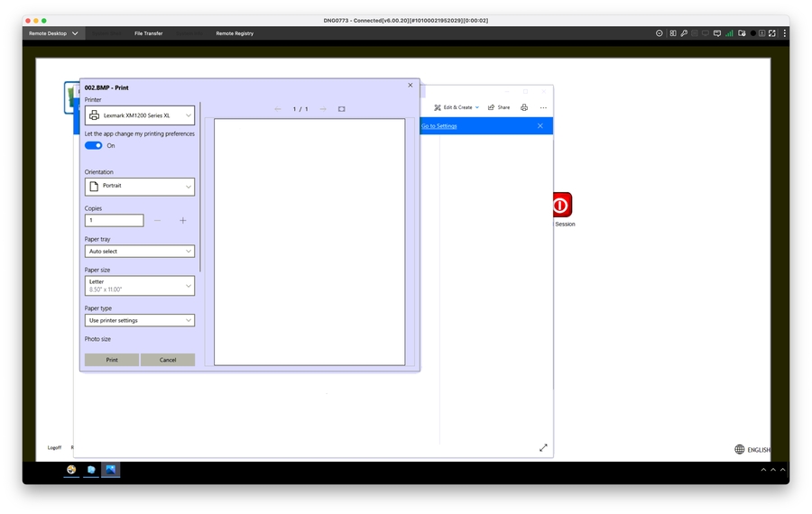Click the red power Session icon

[560, 205]
